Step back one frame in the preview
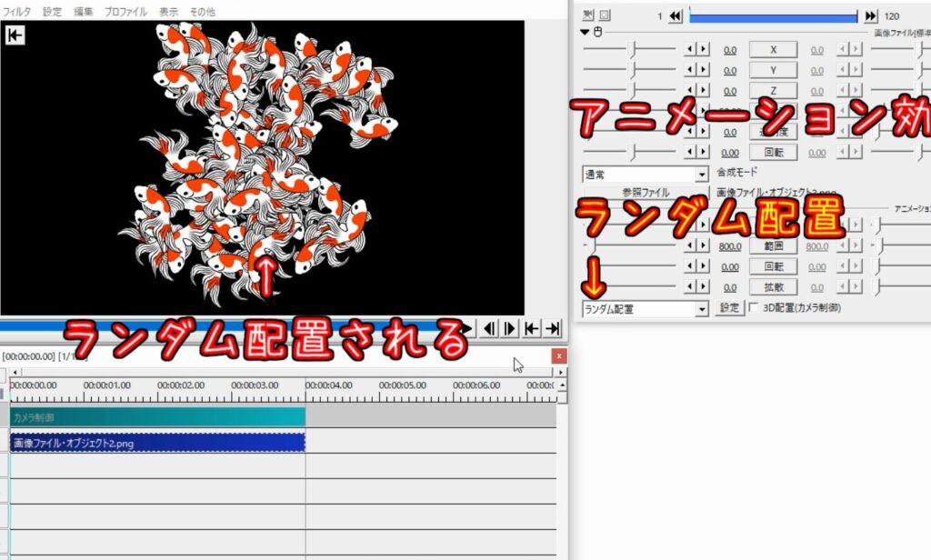Viewport: 931px width, 560px height. (x=489, y=328)
